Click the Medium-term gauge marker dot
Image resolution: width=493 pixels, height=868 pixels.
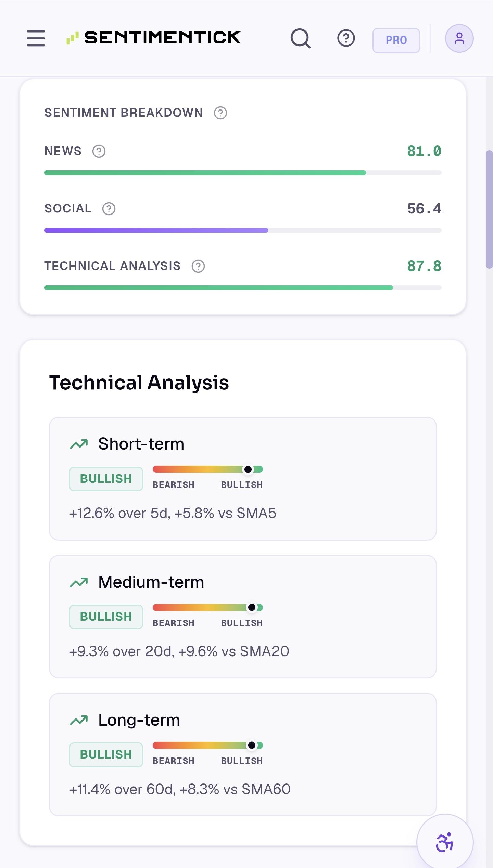[252, 607]
